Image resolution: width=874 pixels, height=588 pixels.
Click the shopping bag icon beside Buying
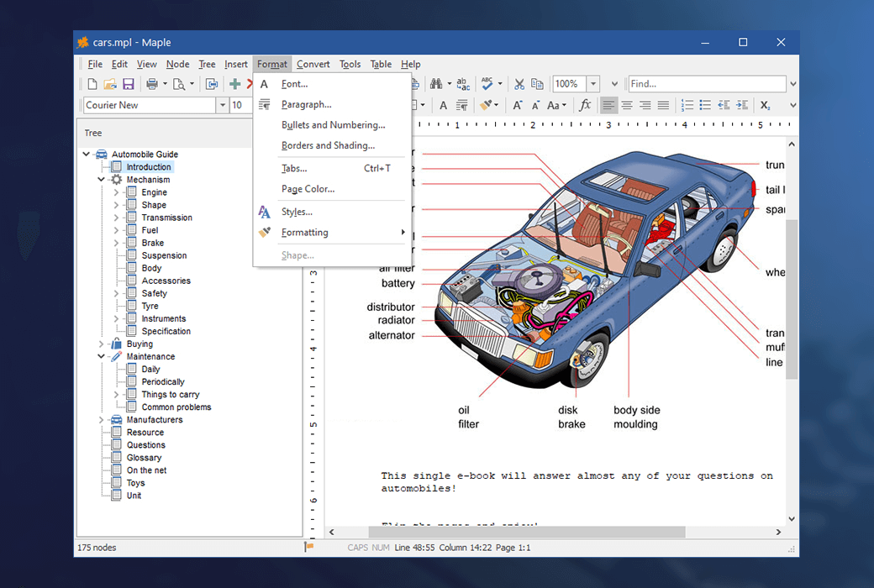point(117,344)
